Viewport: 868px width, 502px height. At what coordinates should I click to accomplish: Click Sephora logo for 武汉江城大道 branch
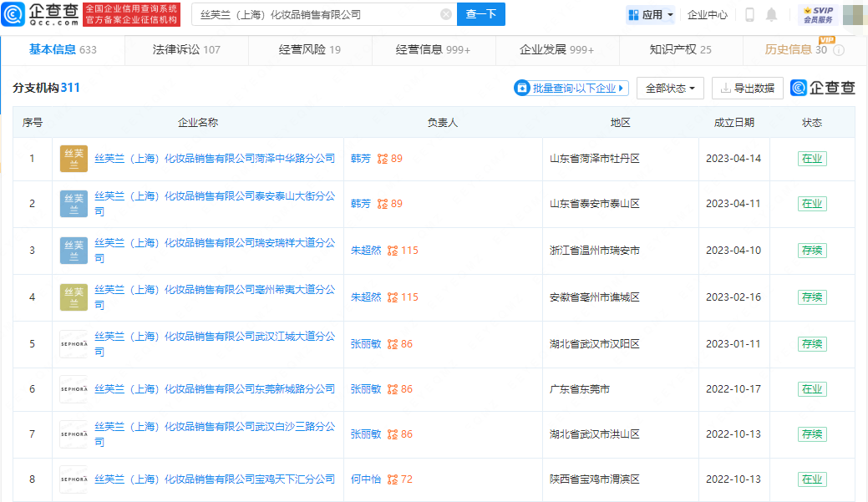pos(74,344)
